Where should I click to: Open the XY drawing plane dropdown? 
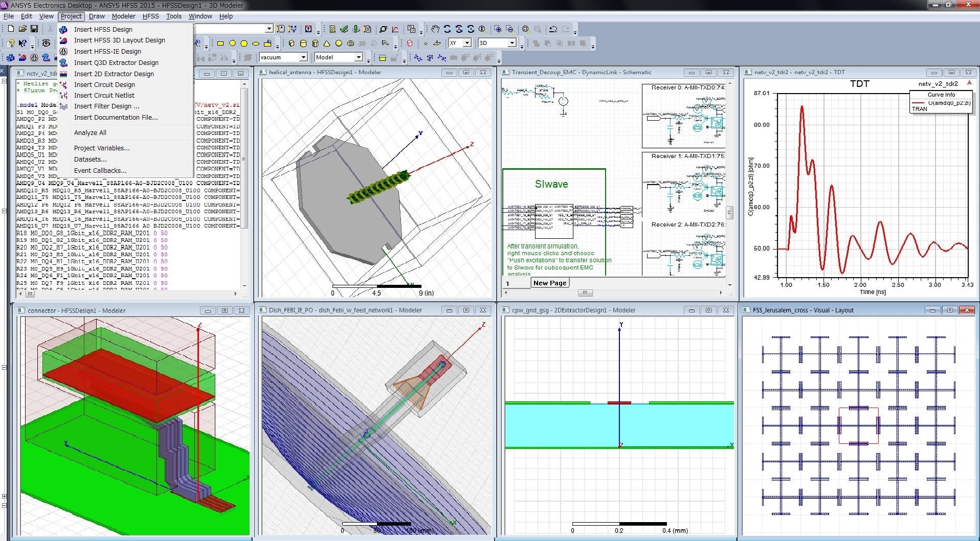(x=466, y=43)
